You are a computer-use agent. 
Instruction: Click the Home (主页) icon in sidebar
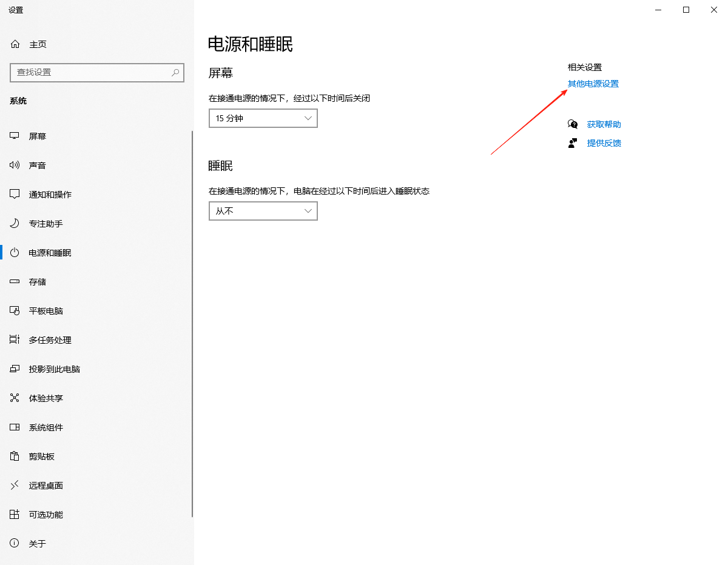coord(15,44)
